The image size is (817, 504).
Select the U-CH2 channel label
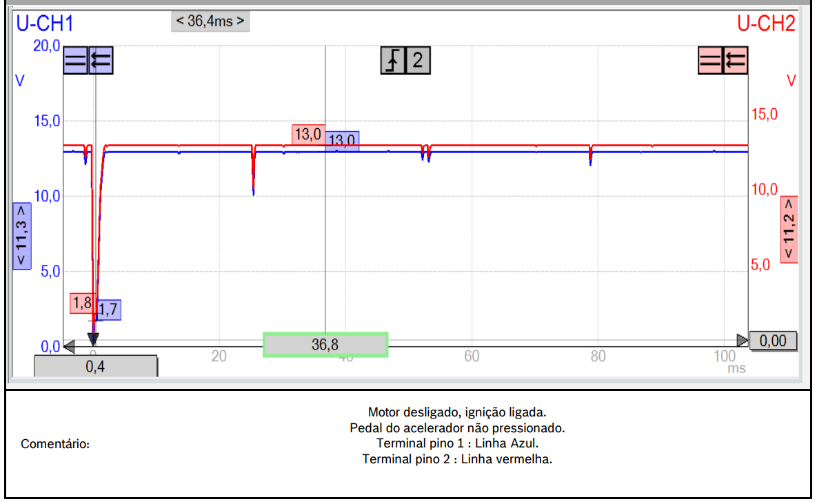click(x=766, y=24)
